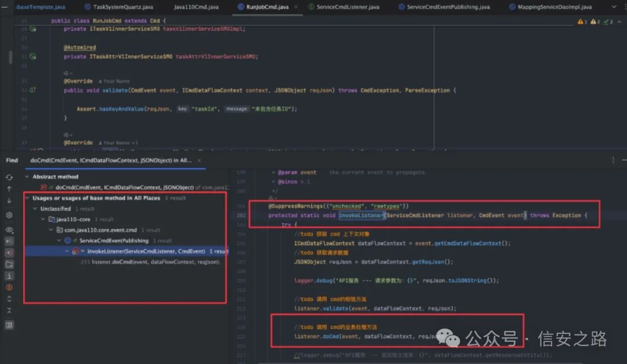The image size is (627, 364).
Task: Switch to the baseTemplate.java tab
Action: (x=40, y=7)
